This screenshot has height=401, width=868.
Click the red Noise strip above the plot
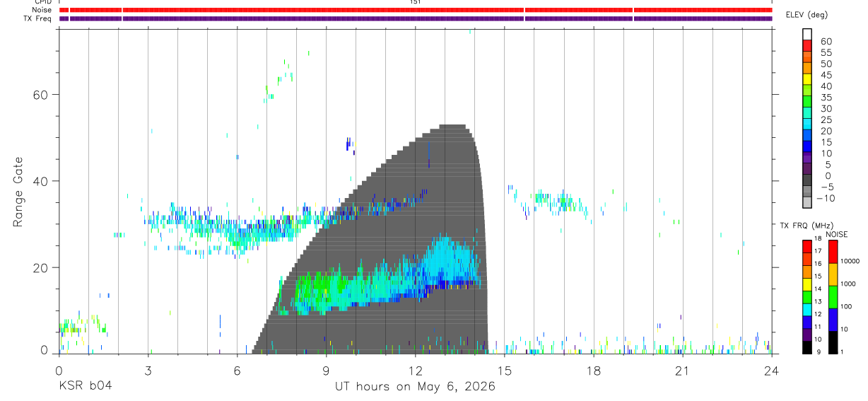(416, 10)
